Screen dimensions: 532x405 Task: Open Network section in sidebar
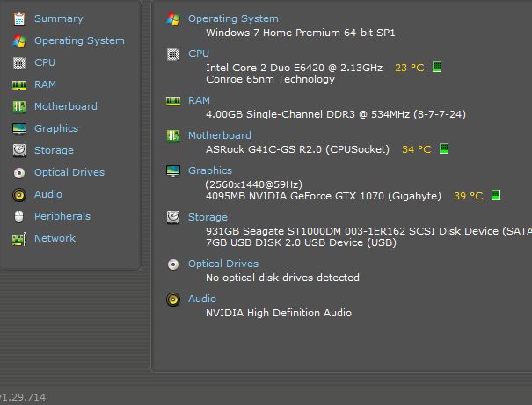click(x=55, y=239)
